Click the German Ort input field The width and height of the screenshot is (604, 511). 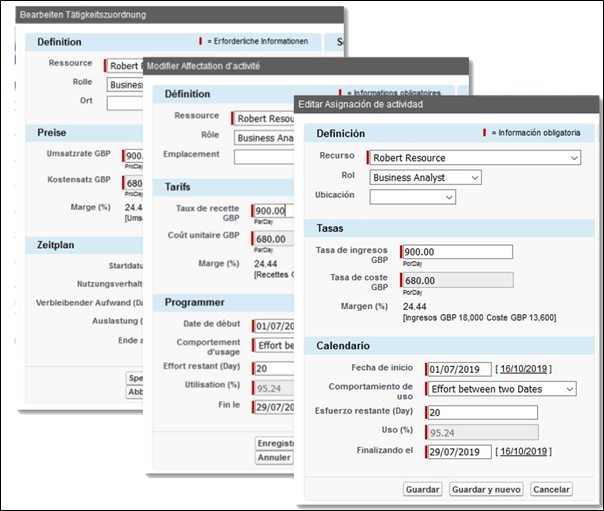[x=124, y=102]
